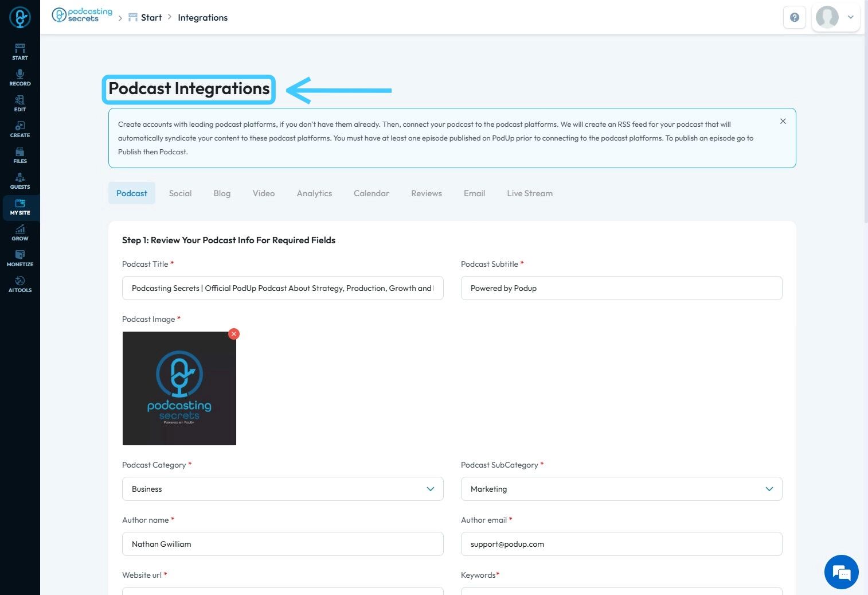This screenshot has width=868, height=595.
Task: Expand the profile dropdown chevron
Action: pos(851,17)
